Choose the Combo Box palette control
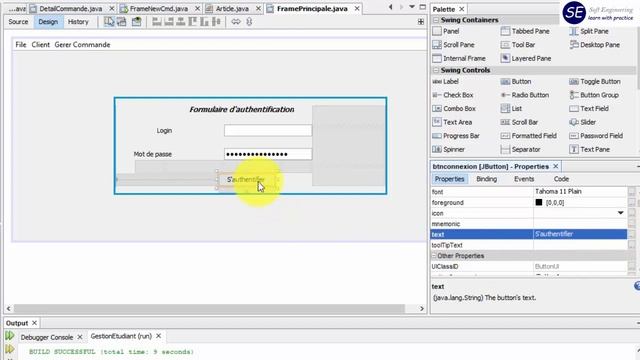 (454, 109)
